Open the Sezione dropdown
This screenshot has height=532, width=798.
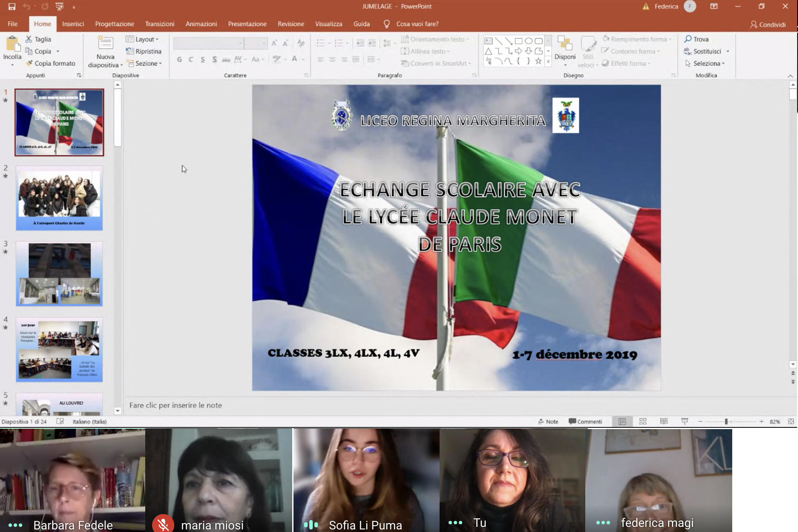click(144, 63)
